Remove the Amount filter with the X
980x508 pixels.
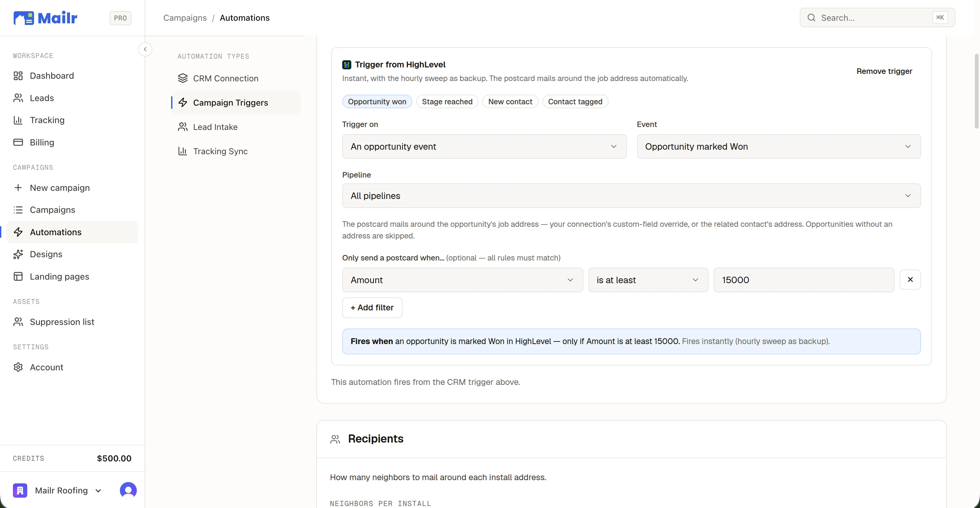(x=910, y=280)
